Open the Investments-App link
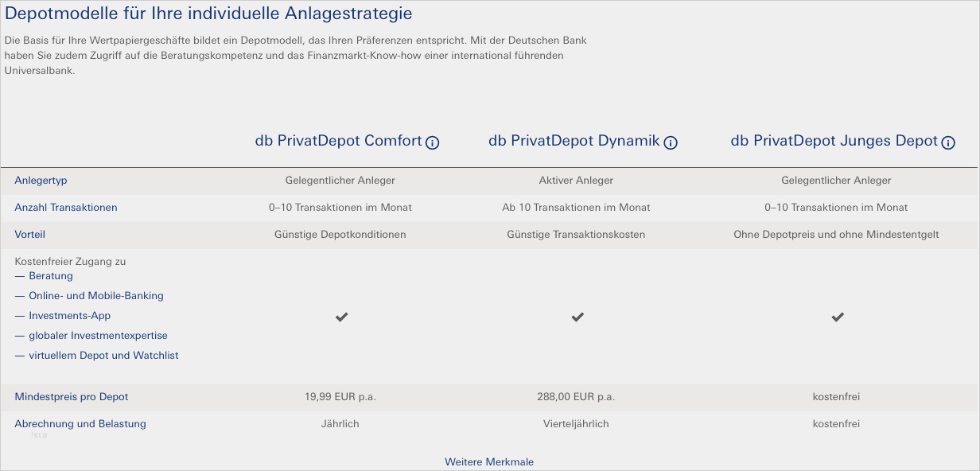The width and height of the screenshot is (980, 471). [70, 316]
